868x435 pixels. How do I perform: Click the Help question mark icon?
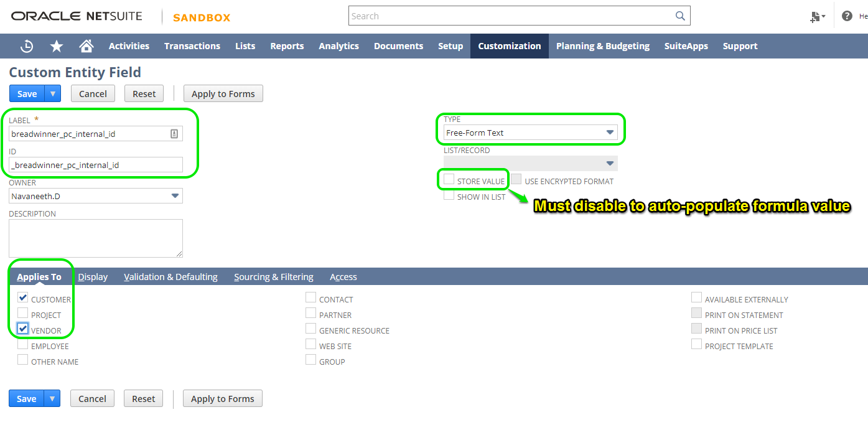pos(847,16)
